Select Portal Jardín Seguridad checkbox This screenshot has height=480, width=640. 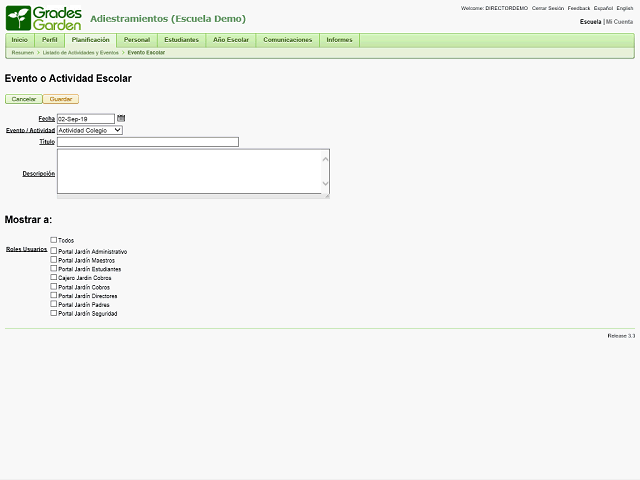click(x=54, y=313)
